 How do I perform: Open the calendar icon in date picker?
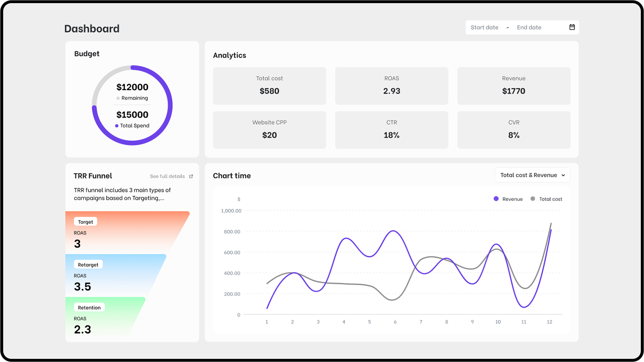pyautogui.click(x=572, y=27)
